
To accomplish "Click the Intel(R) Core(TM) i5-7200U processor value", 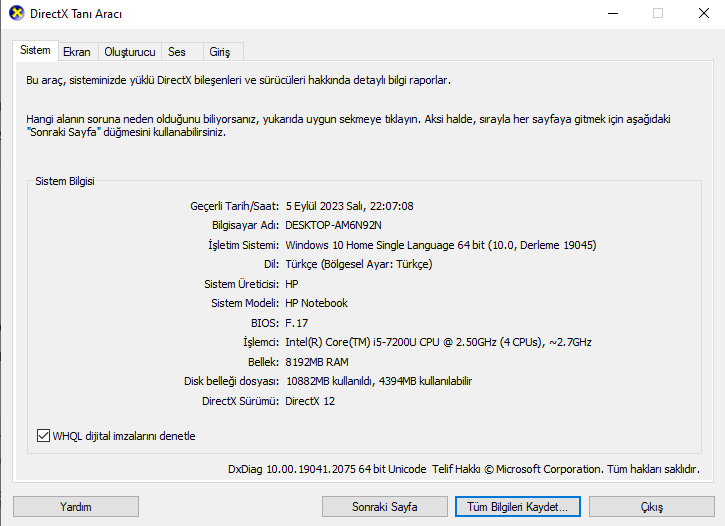I will [438, 342].
